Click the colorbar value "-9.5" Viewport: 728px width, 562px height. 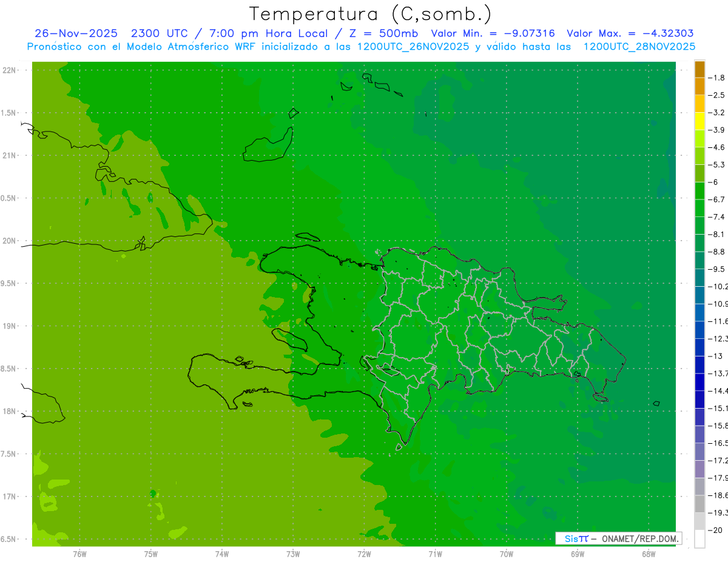(x=716, y=269)
